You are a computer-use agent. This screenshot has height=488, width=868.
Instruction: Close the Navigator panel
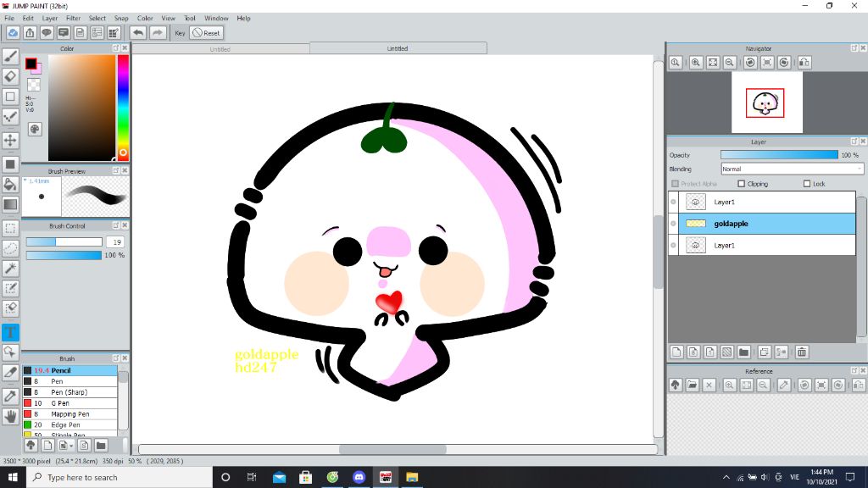(x=863, y=48)
